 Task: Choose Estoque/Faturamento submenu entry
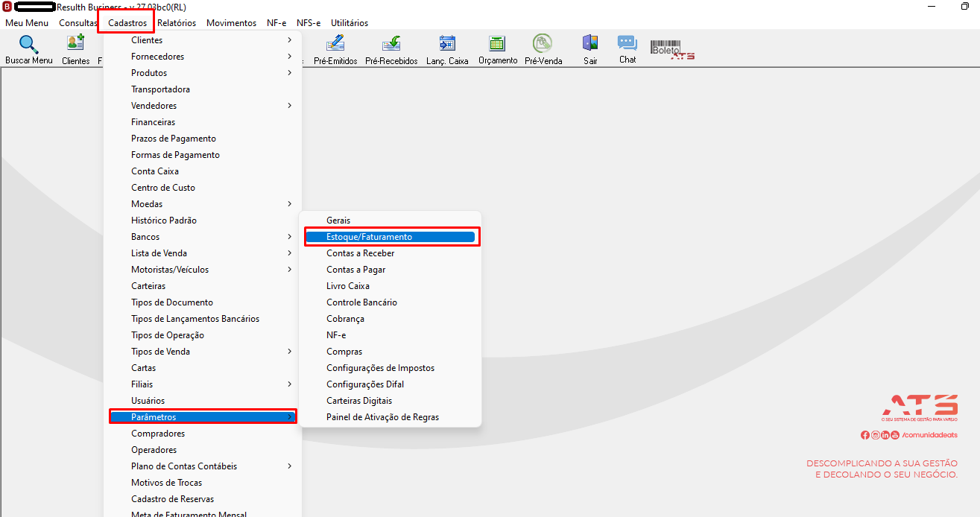click(x=391, y=237)
